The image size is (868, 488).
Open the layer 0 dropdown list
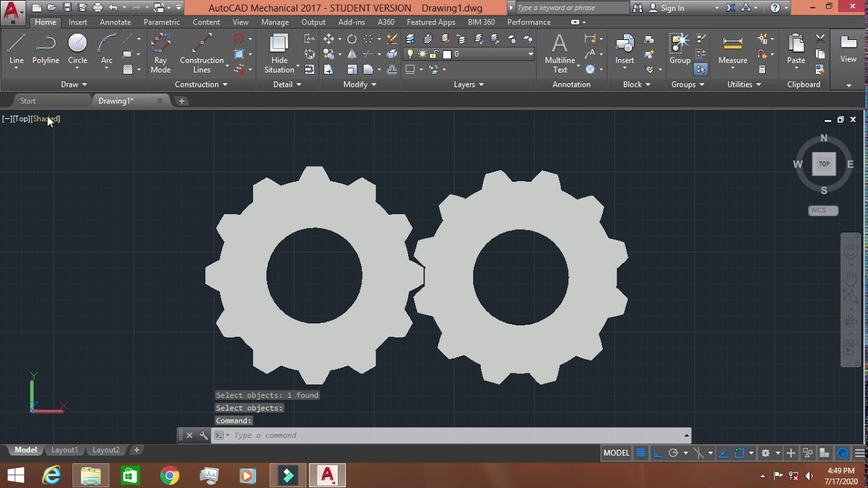click(x=531, y=54)
